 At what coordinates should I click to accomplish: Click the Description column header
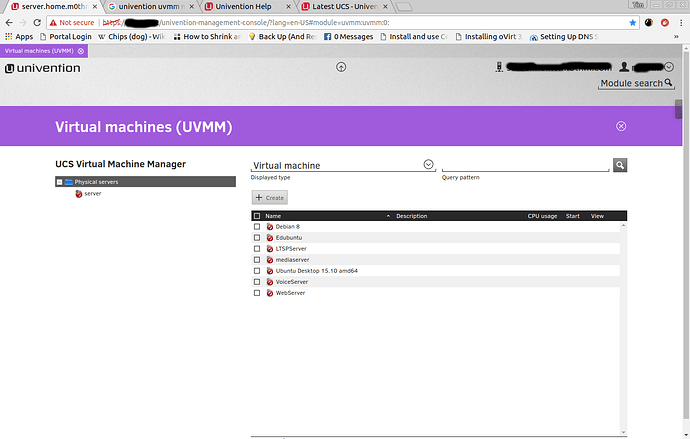[x=411, y=216]
